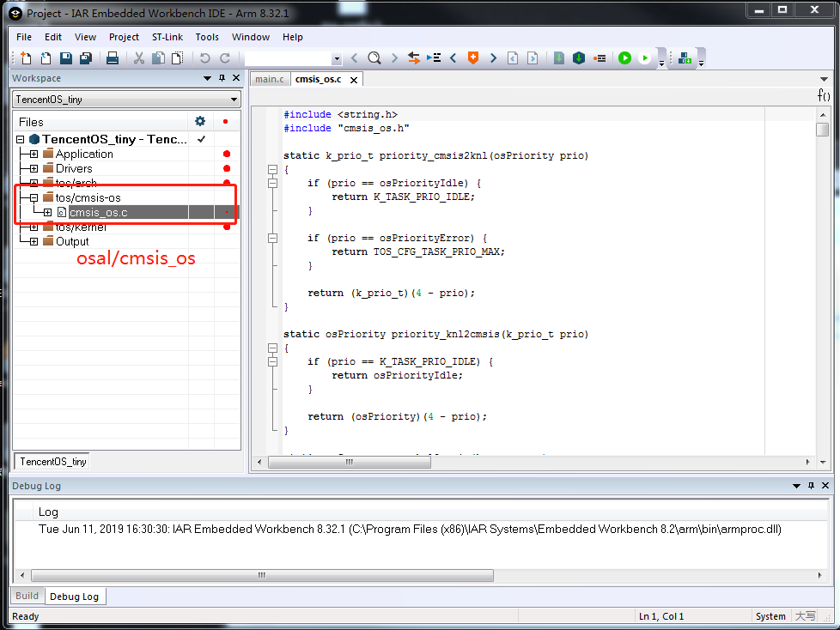
Task: Click the Print icon
Action: coord(112,58)
